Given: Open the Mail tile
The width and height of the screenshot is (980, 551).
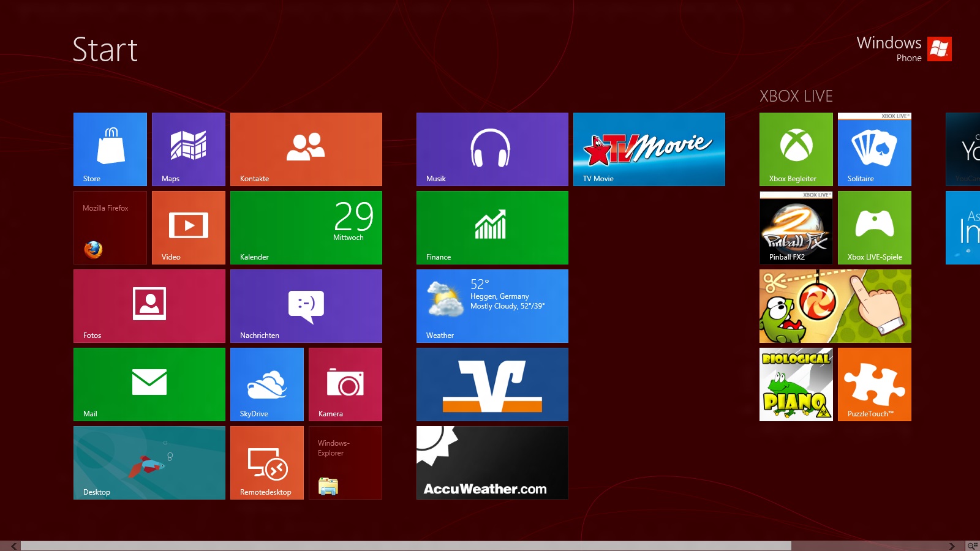Looking at the screenshot, I should pos(149,384).
